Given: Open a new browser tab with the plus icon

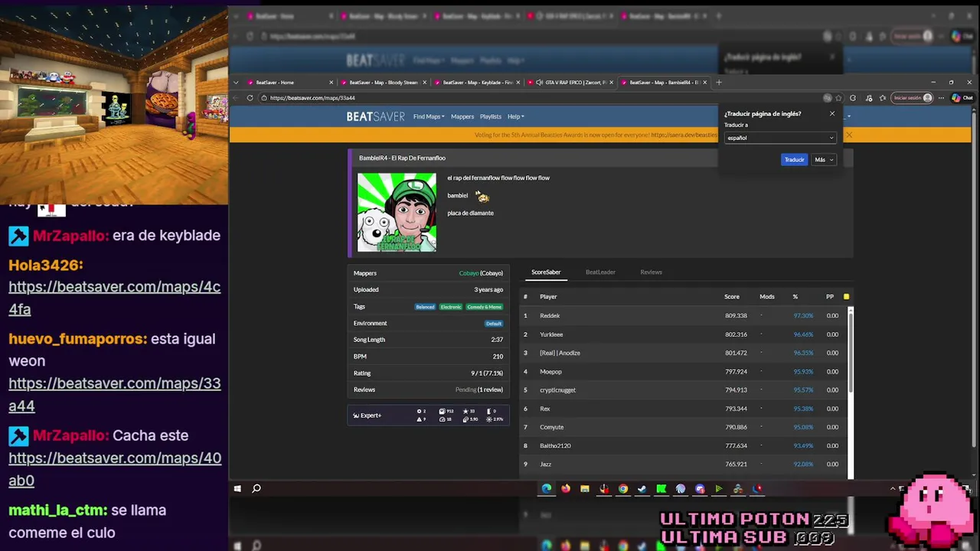Looking at the screenshot, I should [718, 82].
